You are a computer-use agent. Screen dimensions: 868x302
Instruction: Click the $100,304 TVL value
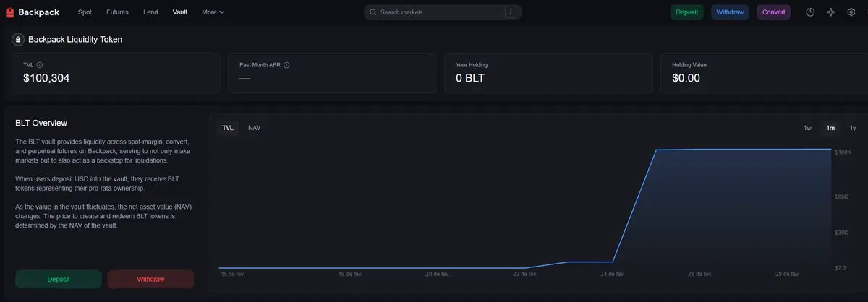coord(46,78)
